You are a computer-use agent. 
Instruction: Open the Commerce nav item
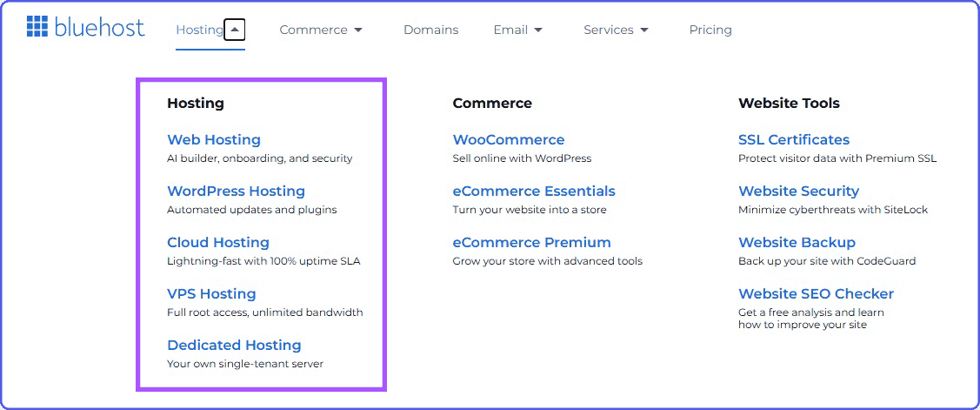point(313,30)
